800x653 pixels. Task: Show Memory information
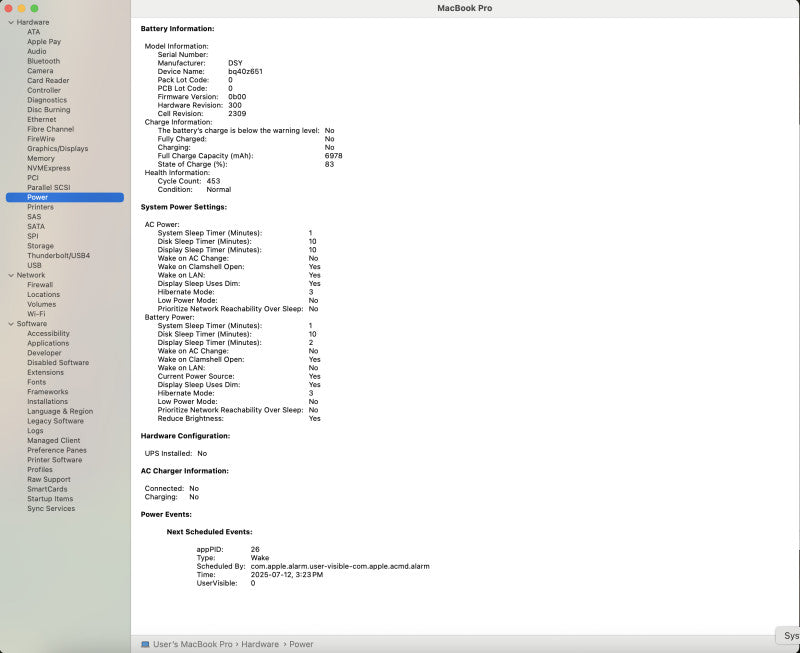(41, 159)
